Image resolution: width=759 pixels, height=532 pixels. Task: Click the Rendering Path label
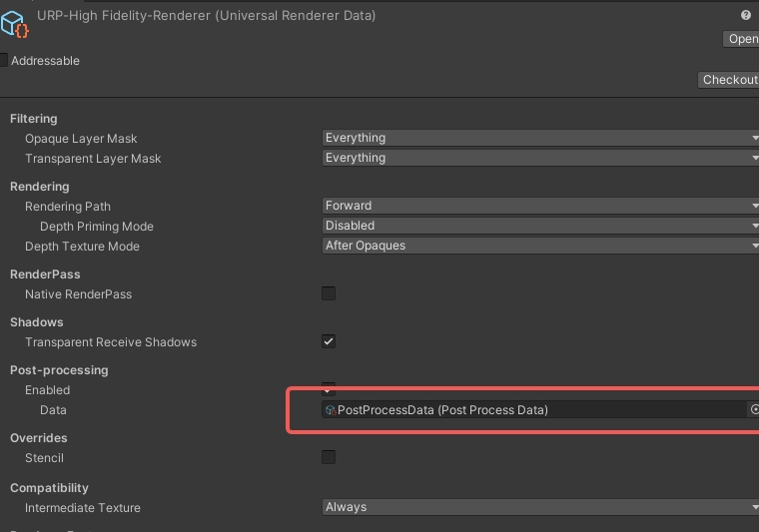(x=68, y=206)
